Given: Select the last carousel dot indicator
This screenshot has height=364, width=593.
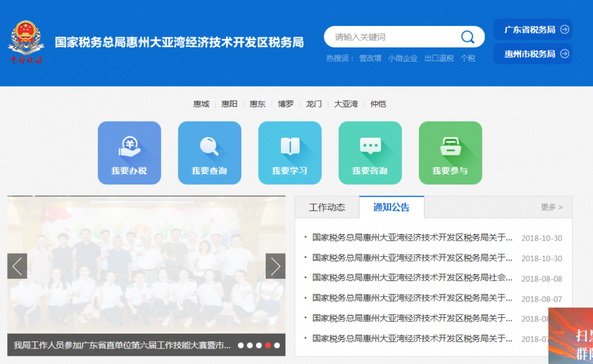Looking at the screenshot, I should coord(277,345).
